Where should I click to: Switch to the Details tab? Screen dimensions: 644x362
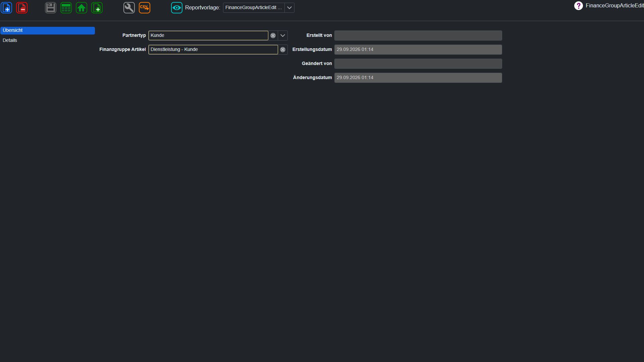pos(48,41)
